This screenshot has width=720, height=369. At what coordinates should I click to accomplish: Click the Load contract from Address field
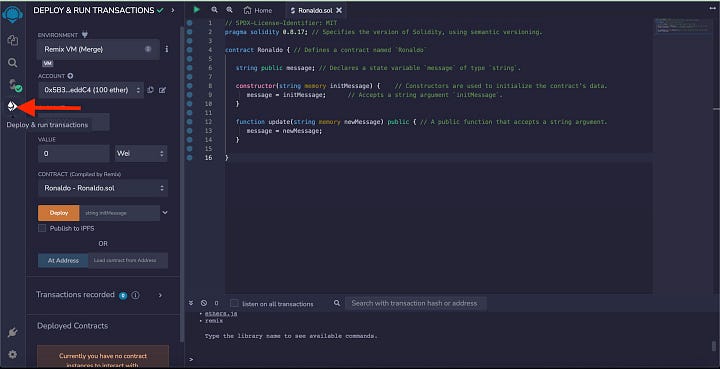[128, 260]
